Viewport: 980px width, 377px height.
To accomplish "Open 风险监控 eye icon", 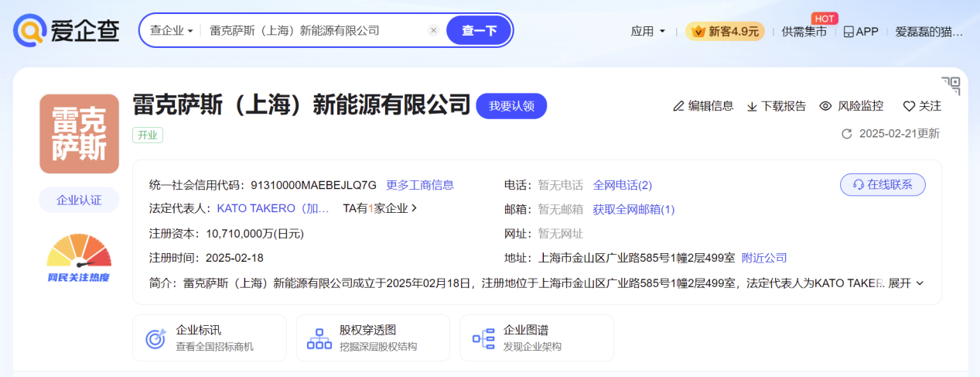I will click(825, 106).
